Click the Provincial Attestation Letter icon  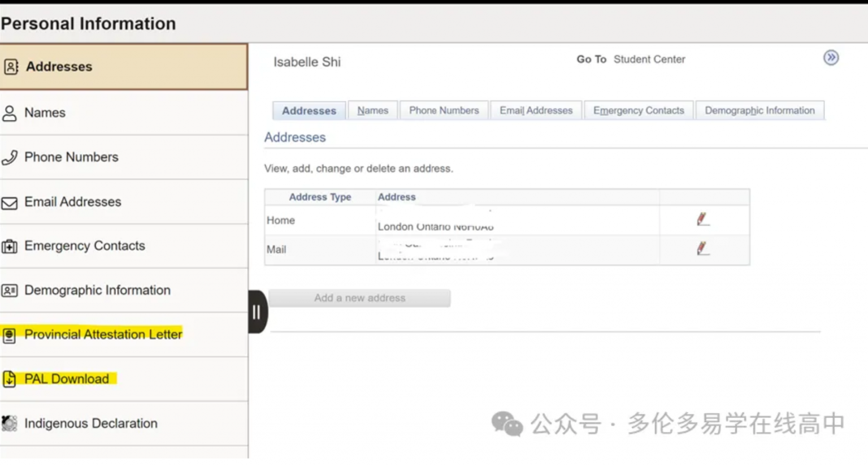[x=10, y=335]
